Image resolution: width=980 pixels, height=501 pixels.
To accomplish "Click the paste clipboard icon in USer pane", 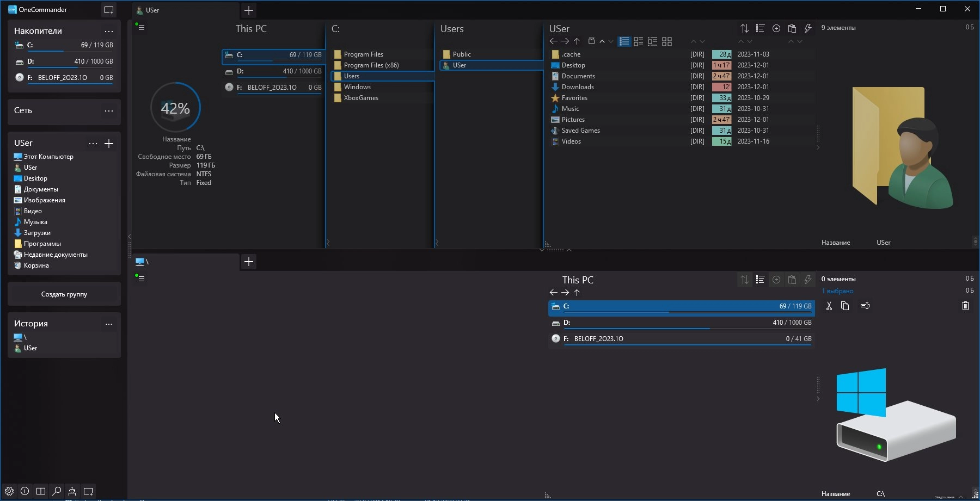I will [x=792, y=28].
